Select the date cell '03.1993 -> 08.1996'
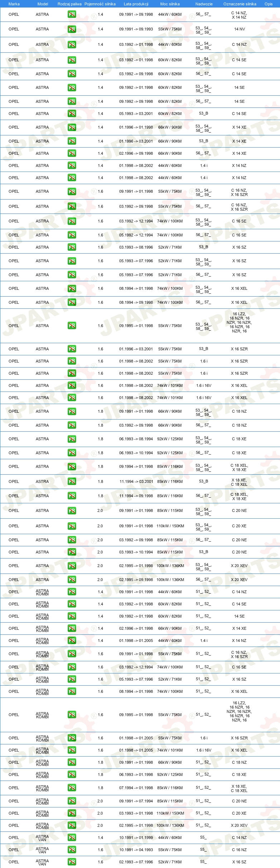 click(x=136, y=247)
